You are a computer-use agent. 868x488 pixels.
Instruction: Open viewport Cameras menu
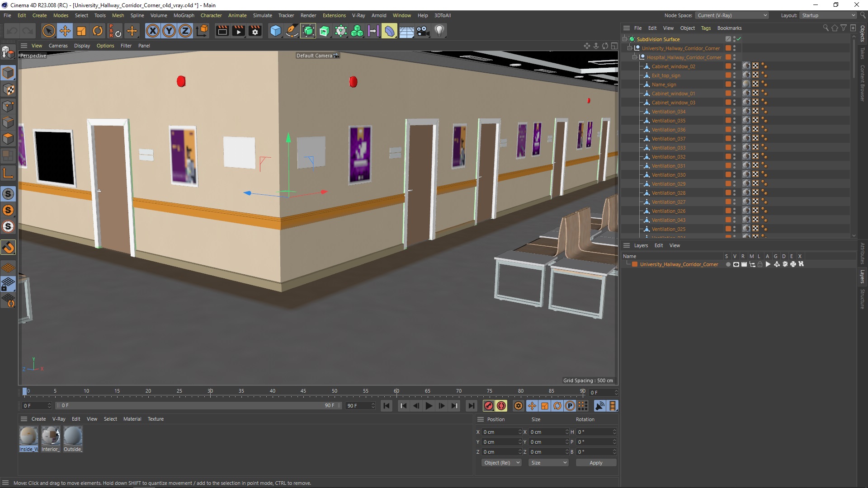(x=58, y=46)
